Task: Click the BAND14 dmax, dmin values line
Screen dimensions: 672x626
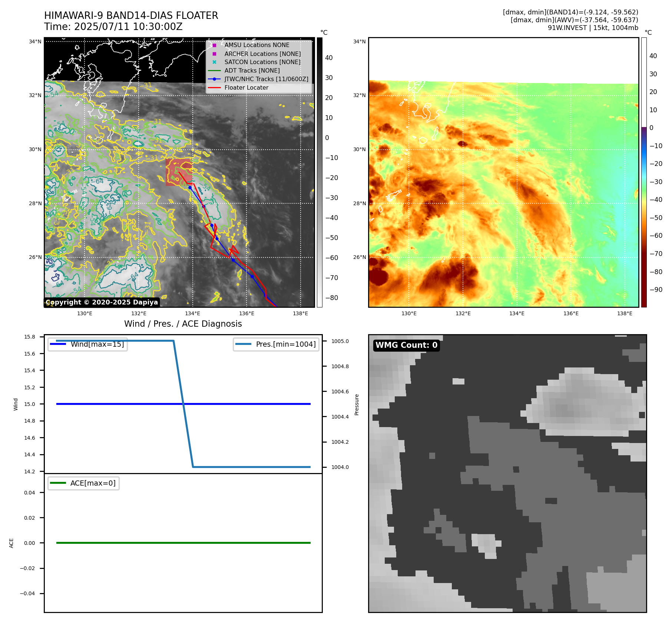Action: click(570, 12)
